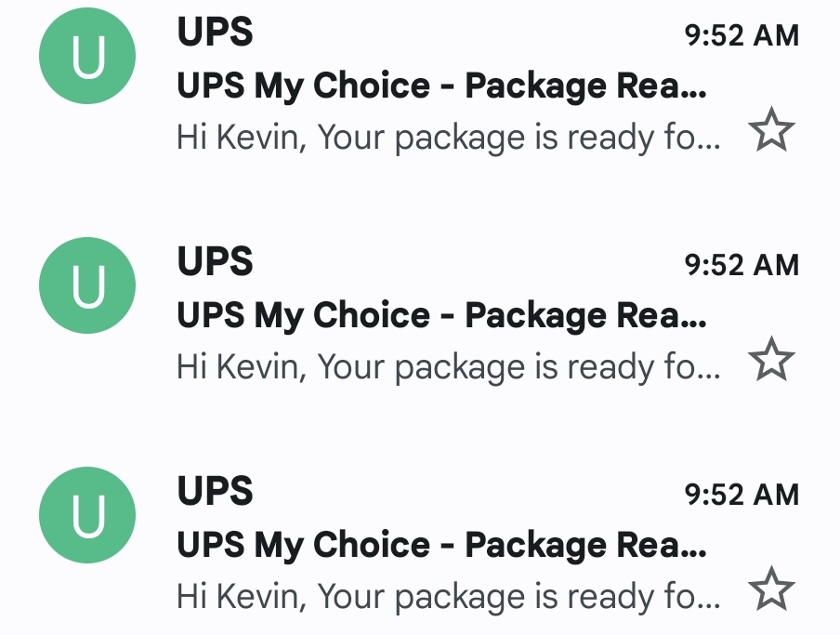
Task: Click the 9:52 AM timestamp on second email
Action: point(742,265)
